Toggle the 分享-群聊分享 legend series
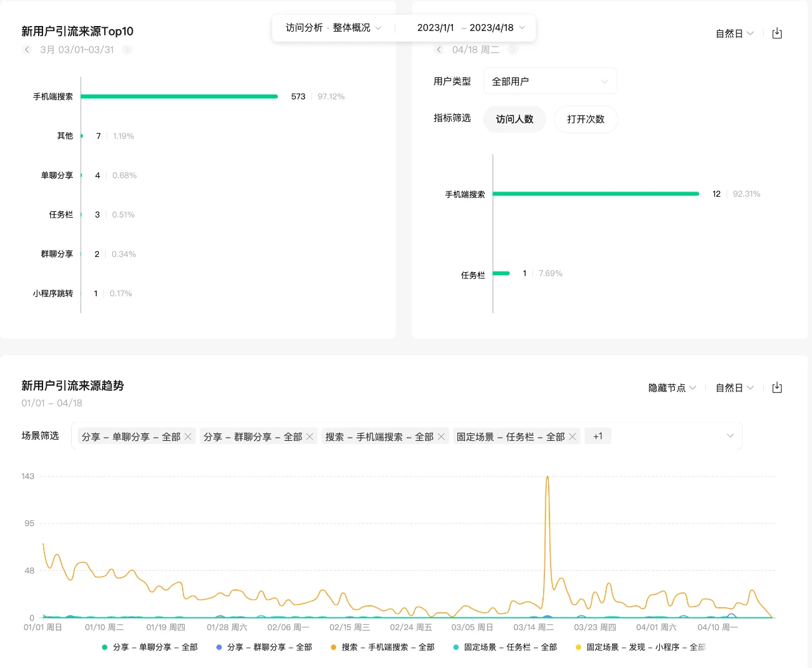 266,647
